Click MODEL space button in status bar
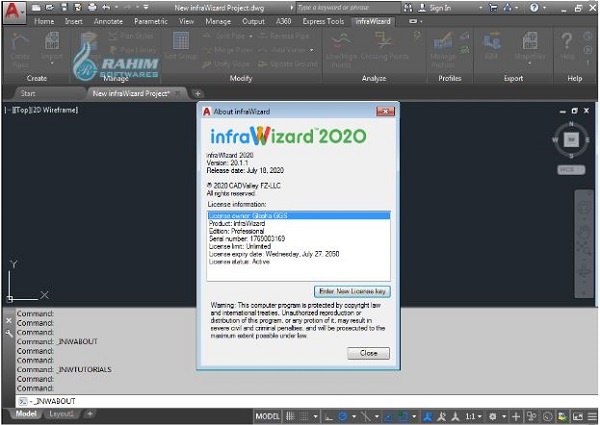 click(267, 417)
